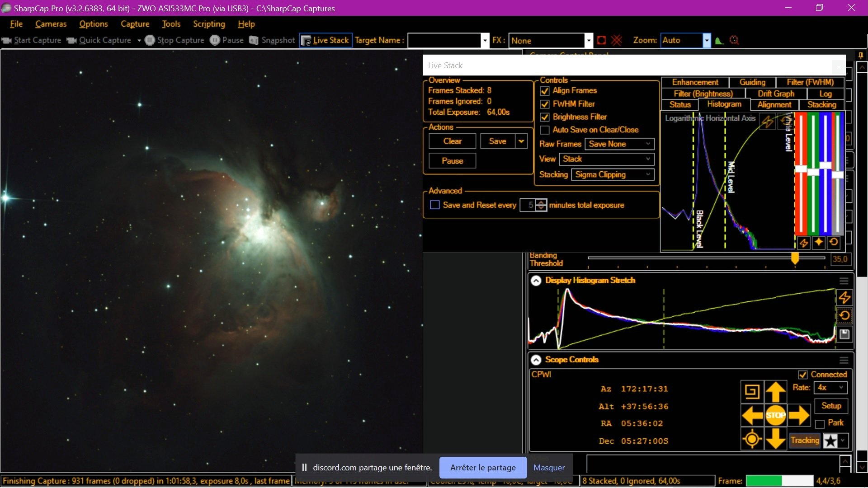The image size is (868, 488).
Task: Uncheck the Align Frames checkbox
Action: pyautogui.click(x=545, y=91)
